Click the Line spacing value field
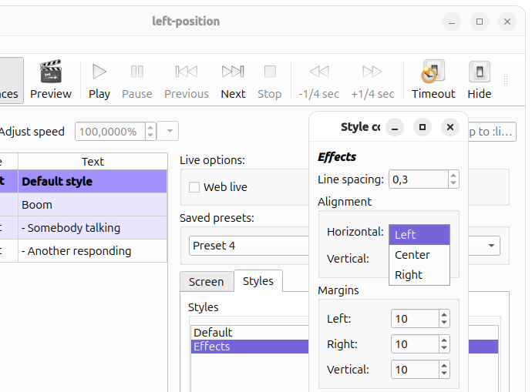Viewport: 532px width, 392px height. pos(419,179)
